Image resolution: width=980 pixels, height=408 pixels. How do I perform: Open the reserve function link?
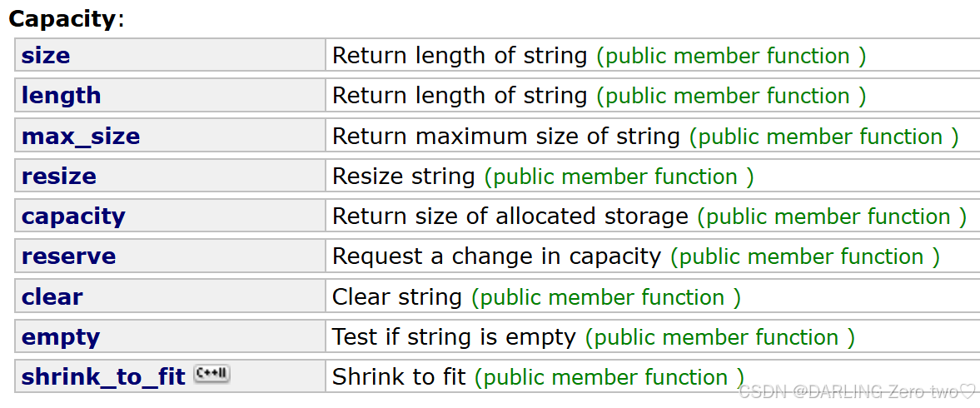pos(68,256)
